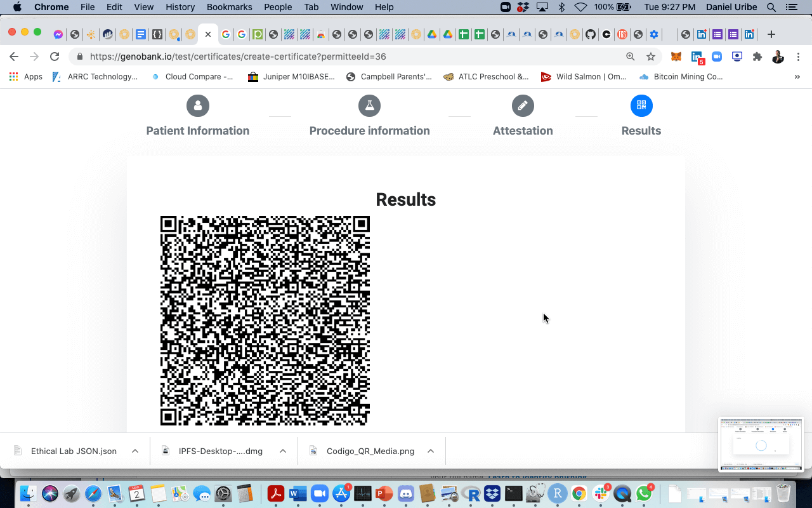Open the File menu

[x=88, y=7]
